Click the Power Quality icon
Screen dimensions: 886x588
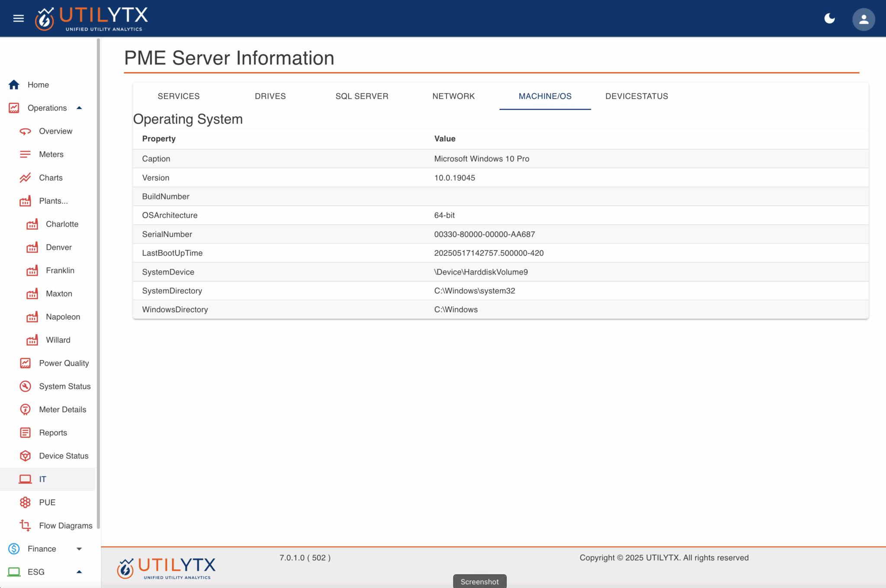(x=25, y=363)
